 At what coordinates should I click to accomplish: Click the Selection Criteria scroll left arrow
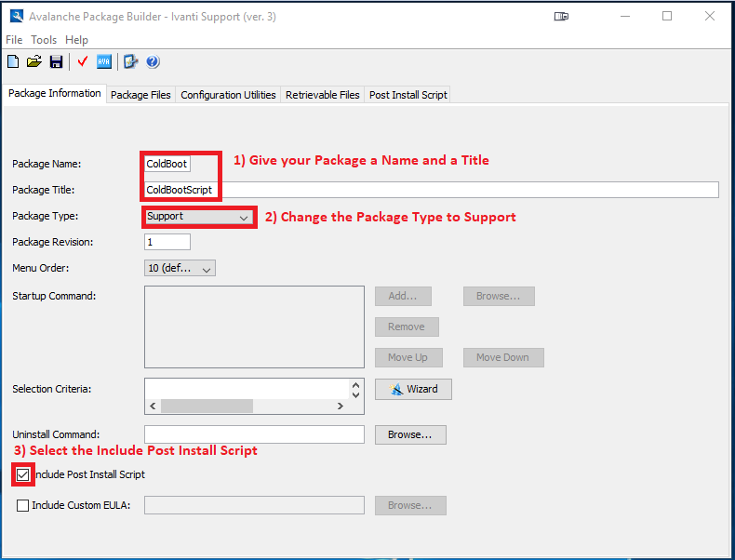(x=153, y=407)
